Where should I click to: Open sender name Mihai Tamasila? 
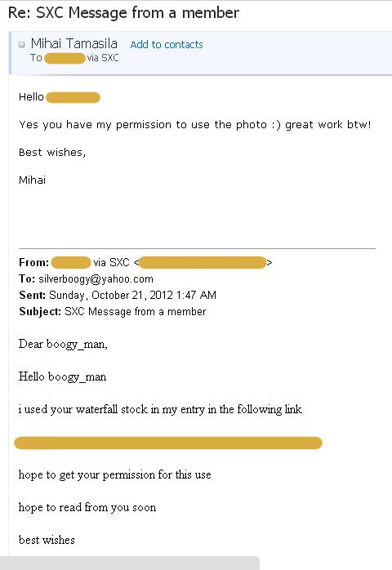[73, 43]
